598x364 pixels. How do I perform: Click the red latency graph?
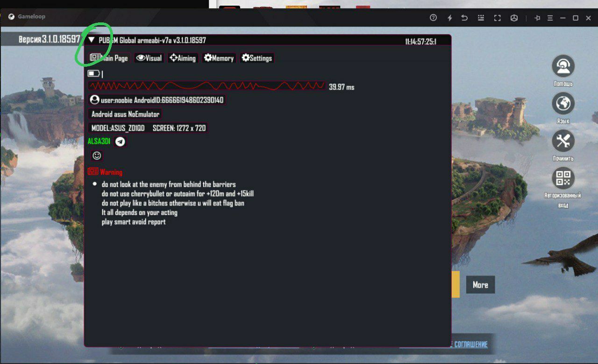[206, 86]
